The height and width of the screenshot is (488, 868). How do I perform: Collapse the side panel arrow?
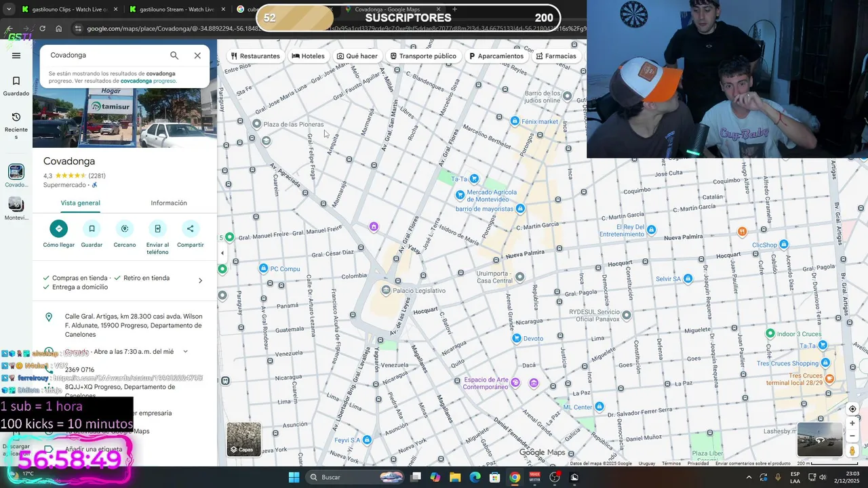coord(222,253)
